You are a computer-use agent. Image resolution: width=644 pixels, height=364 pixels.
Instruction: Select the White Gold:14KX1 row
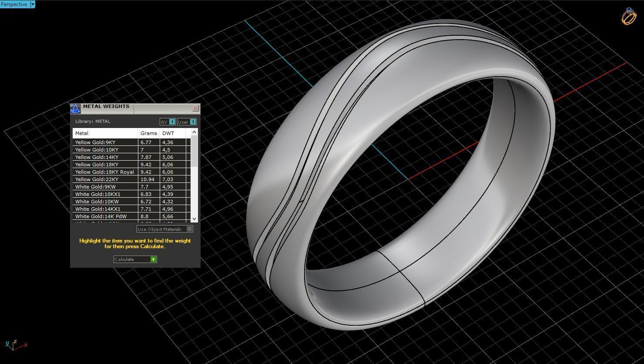point(131,209)
